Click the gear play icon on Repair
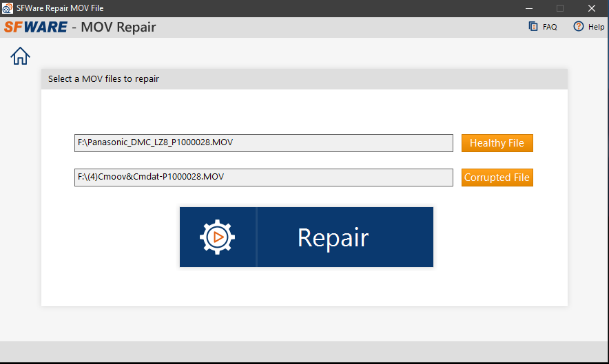609x364 pixels. click(217, 237)
